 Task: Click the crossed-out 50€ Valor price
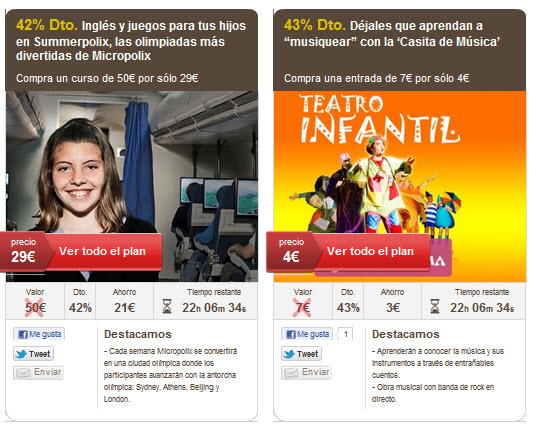(x=35, y=307)
